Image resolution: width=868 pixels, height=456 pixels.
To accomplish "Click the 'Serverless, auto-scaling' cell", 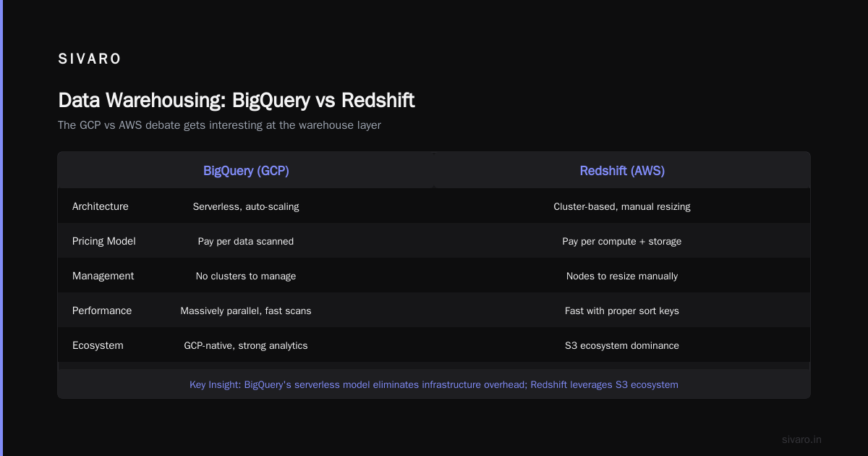I will tap(246, 206).
